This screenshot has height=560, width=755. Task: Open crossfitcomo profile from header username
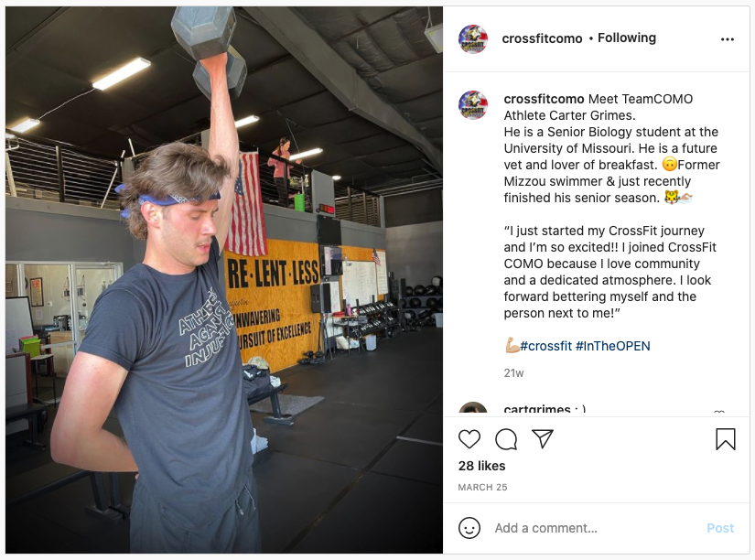tap(542, 38)
